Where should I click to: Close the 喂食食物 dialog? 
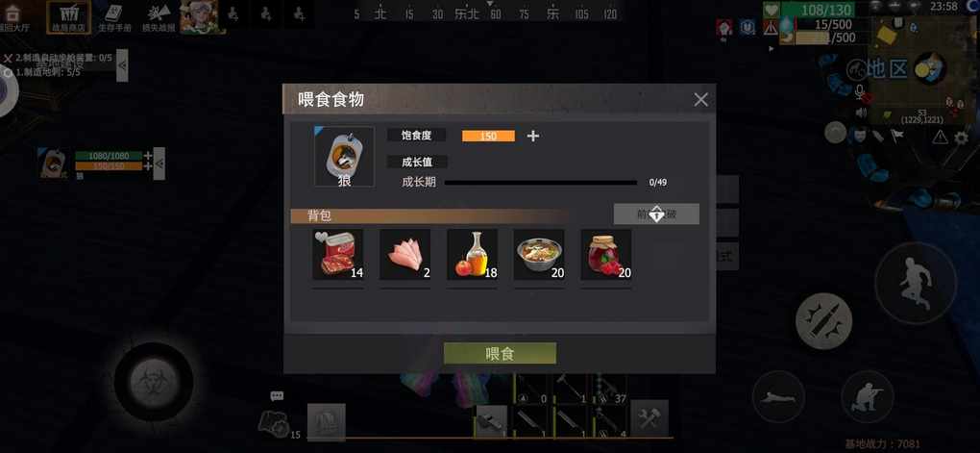pos(700,99)
